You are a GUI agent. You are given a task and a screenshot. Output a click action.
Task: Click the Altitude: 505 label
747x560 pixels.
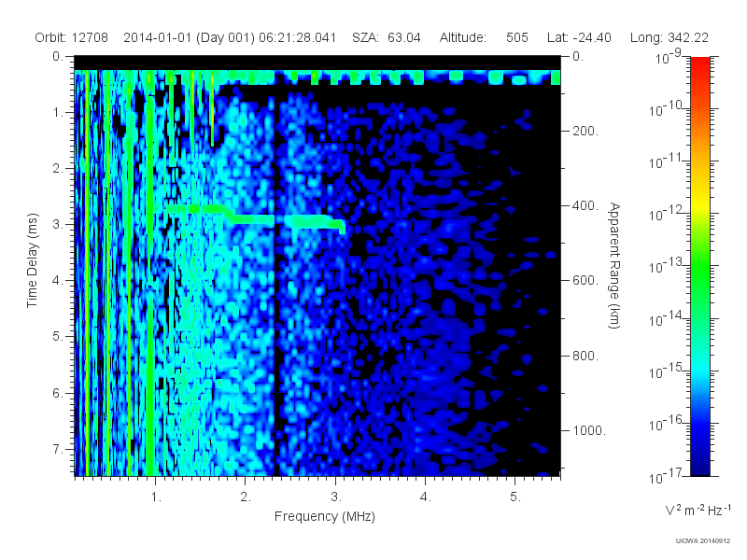click(484, 37)
